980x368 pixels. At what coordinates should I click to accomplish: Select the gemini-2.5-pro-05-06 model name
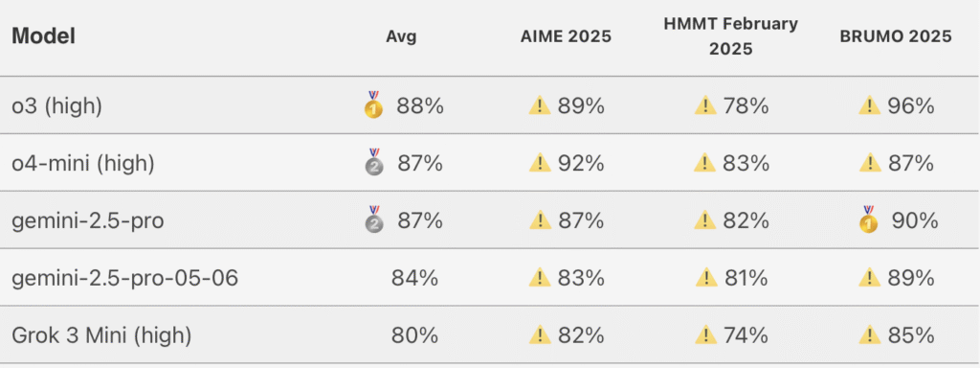[x=125, y=278]
